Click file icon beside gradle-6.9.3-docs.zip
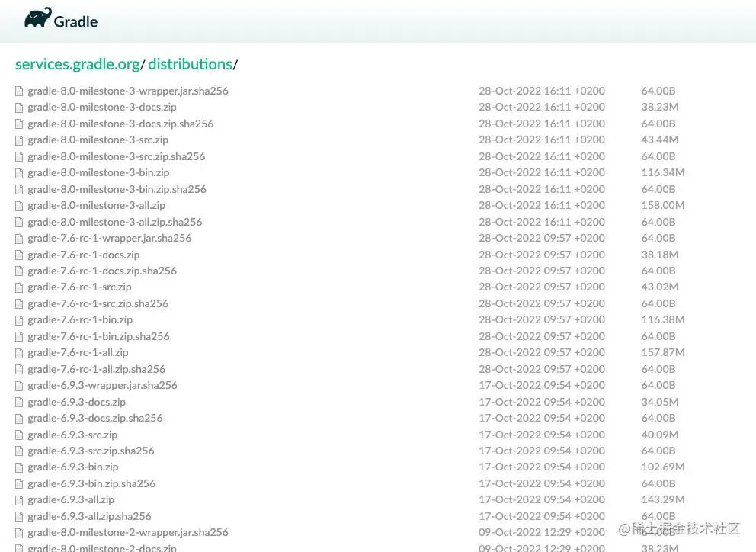This screenshot has height=552, width=756. (x=19, y=403)
